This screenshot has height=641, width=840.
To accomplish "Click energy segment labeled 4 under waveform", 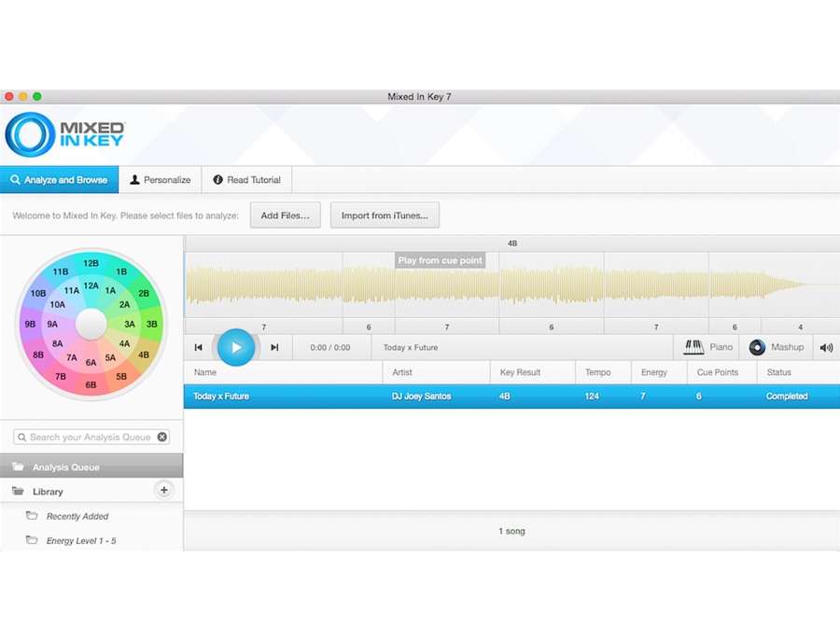I will pos(801,327).
